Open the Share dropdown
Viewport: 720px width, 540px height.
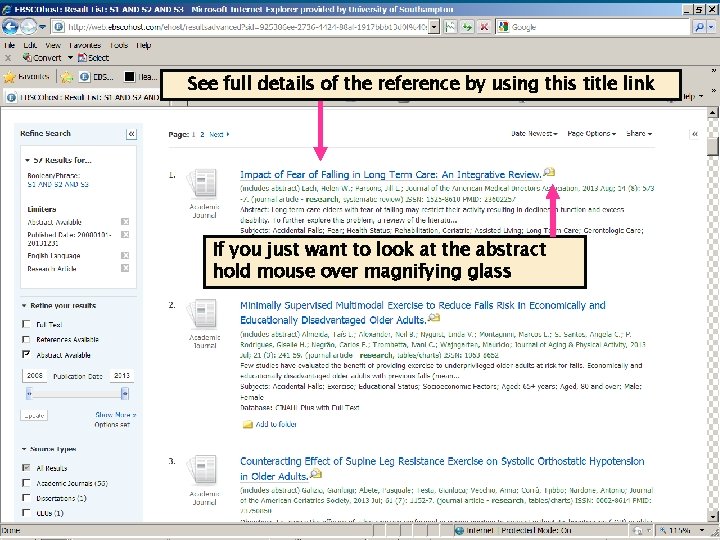click(x=639, y=134)
